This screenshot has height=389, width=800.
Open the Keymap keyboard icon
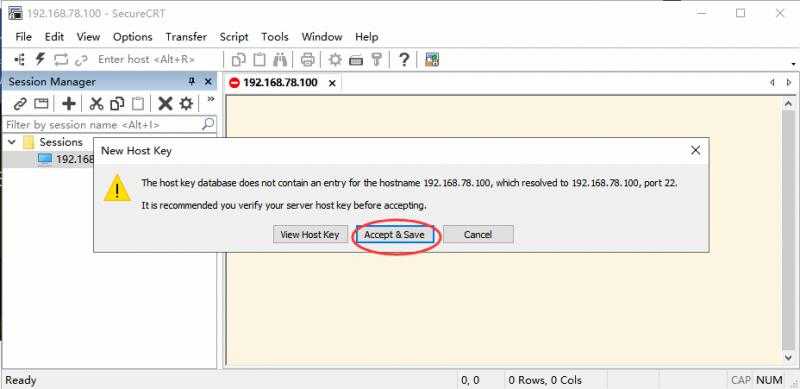click(x=356, y=60)
